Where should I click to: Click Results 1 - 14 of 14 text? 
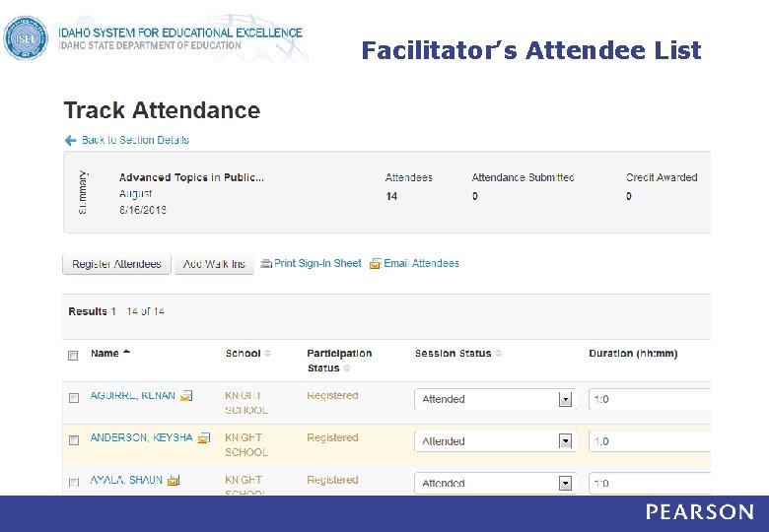click(x=116, y=311)
